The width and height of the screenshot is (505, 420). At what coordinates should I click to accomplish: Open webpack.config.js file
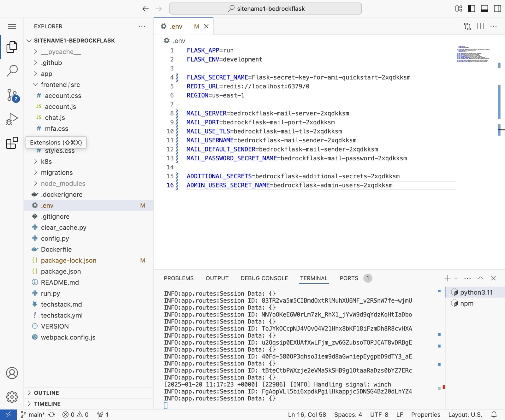(x=89, y=337)
